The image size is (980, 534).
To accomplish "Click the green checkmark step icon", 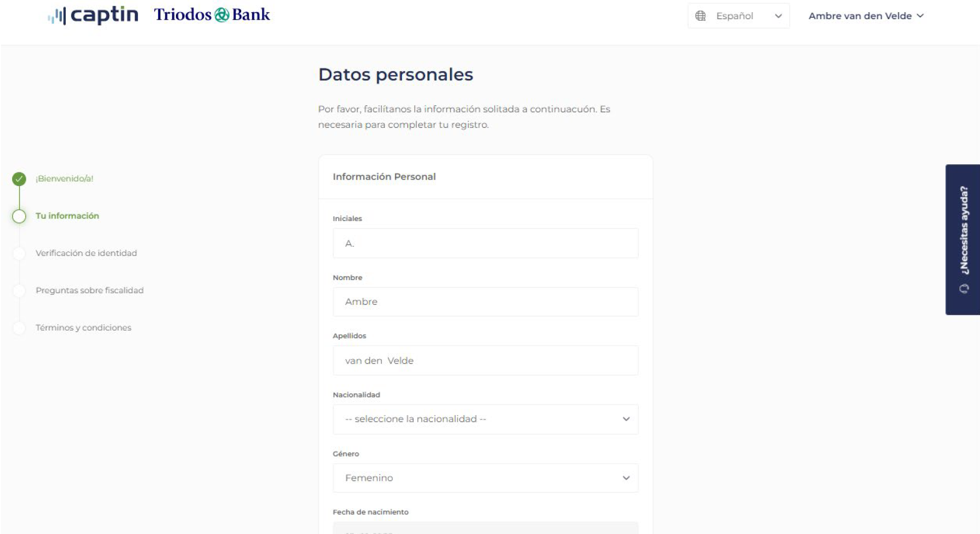I will [x=19, y=179].
